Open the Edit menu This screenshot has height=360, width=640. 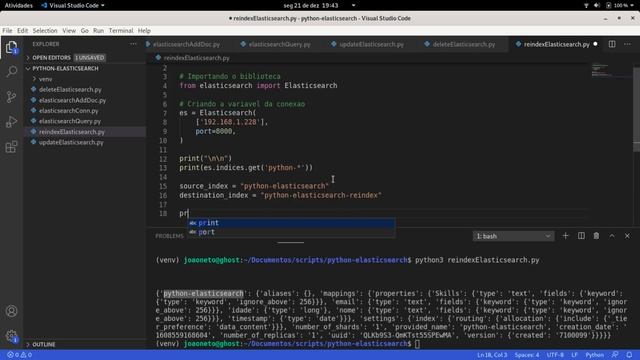point(22,31)
